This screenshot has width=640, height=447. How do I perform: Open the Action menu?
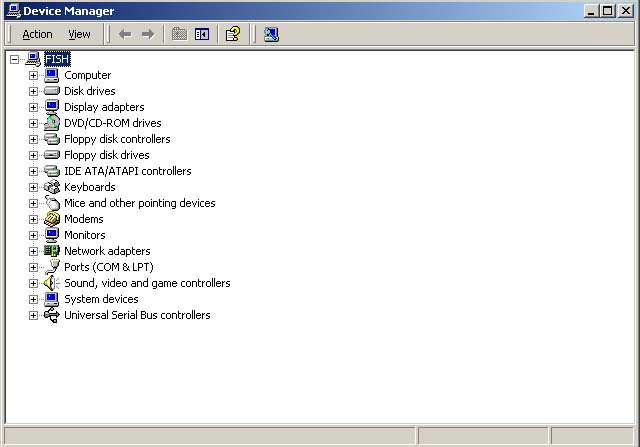click(37, 34)
